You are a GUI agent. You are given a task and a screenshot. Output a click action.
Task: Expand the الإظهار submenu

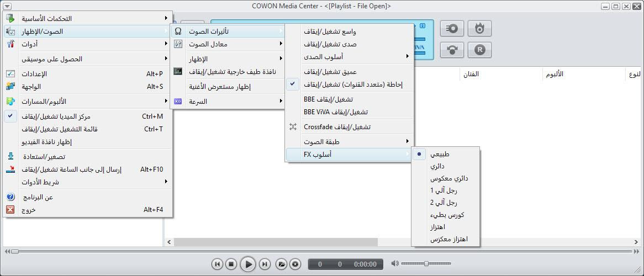(228, 59)
